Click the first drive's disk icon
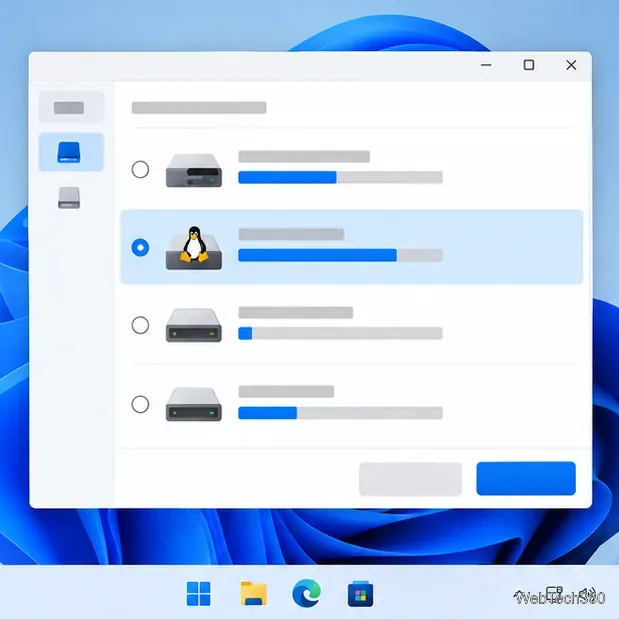 (x=194, y=170)
